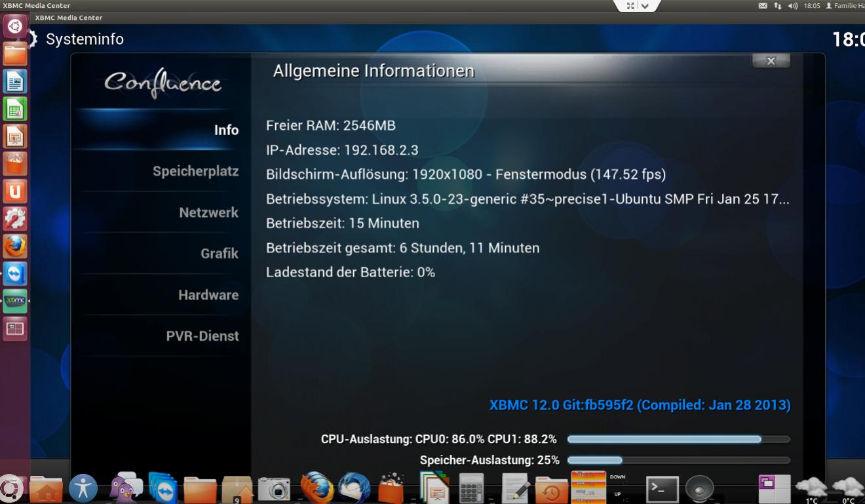Screen dimensions: 865x504
Task: Launch LibreOffice Writer from the launcher
Action: click(x=15, y=81)
